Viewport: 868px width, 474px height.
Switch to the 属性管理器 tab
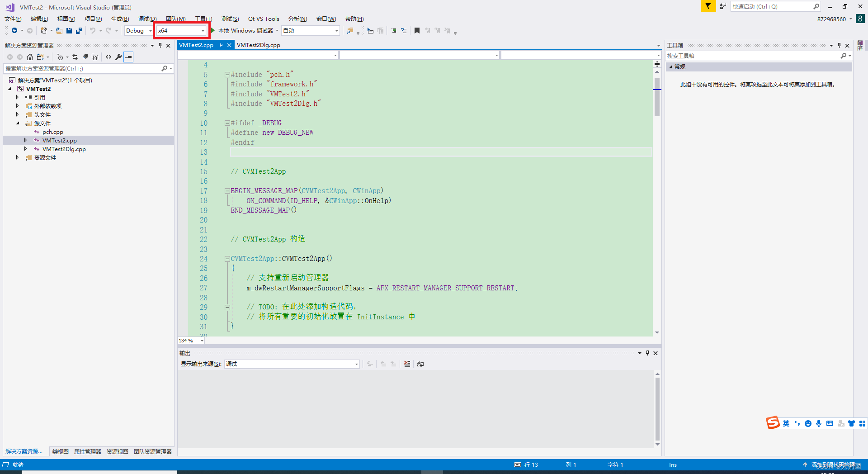pos(88,451)
